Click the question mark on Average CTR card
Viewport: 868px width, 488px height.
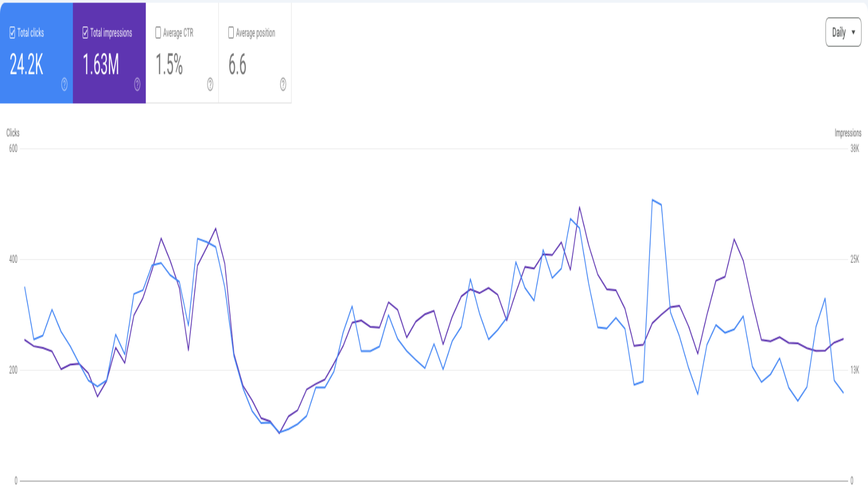coord(210,84)
